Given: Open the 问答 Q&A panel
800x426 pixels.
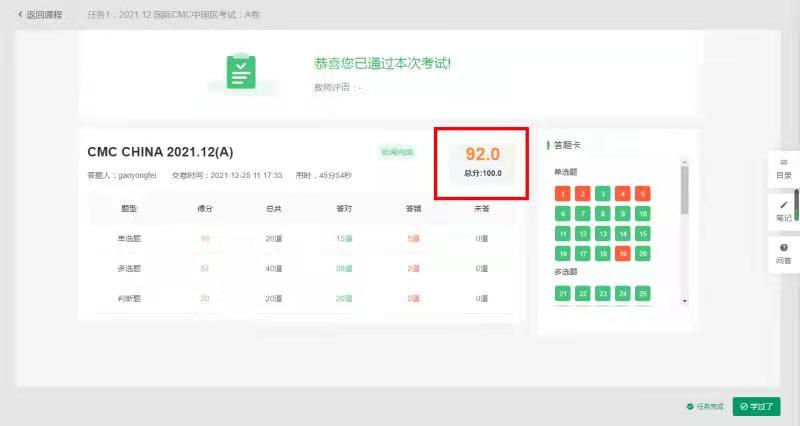Looking at the screenshot, I should (x=784, y=254).
